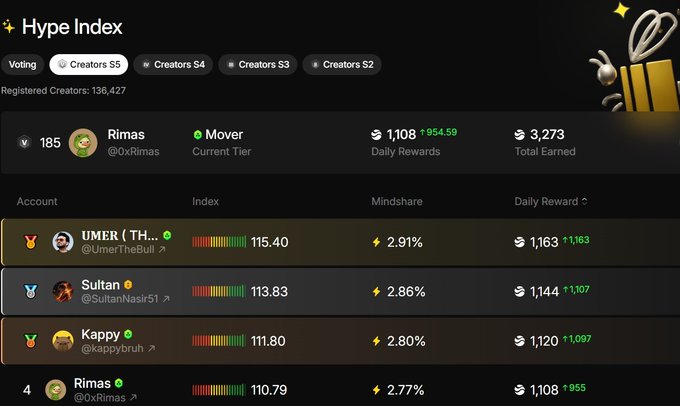Image resolution: width=680 pixels, height=406 pixels.
Task: Open @SultanNasir51 external link arrow
Action: pos(166,299)
